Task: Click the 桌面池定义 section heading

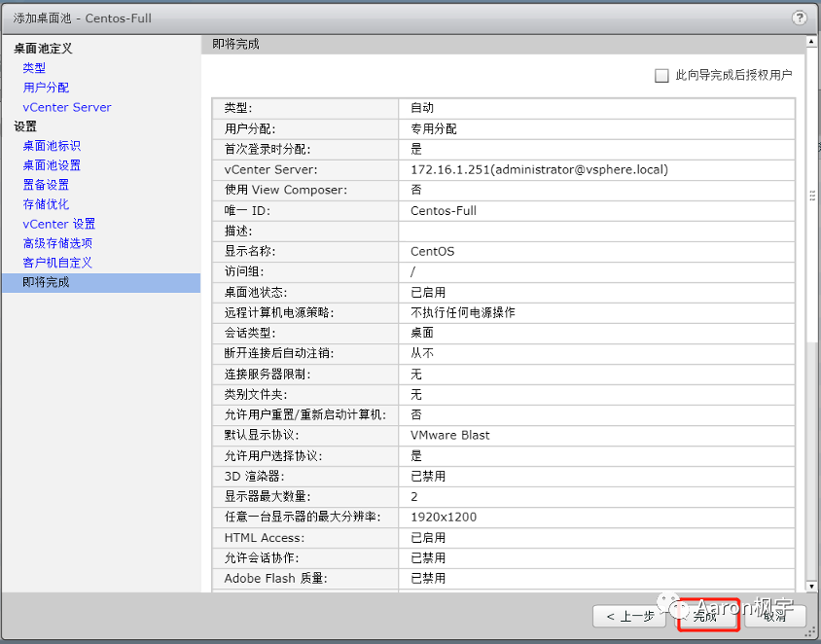Action: click(43, 49)
